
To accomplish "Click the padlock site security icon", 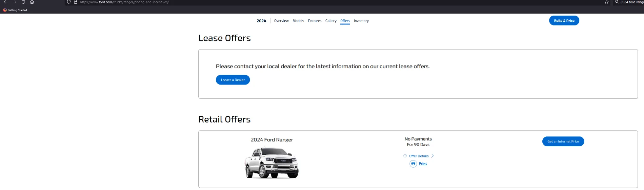I will pos(76,2).
